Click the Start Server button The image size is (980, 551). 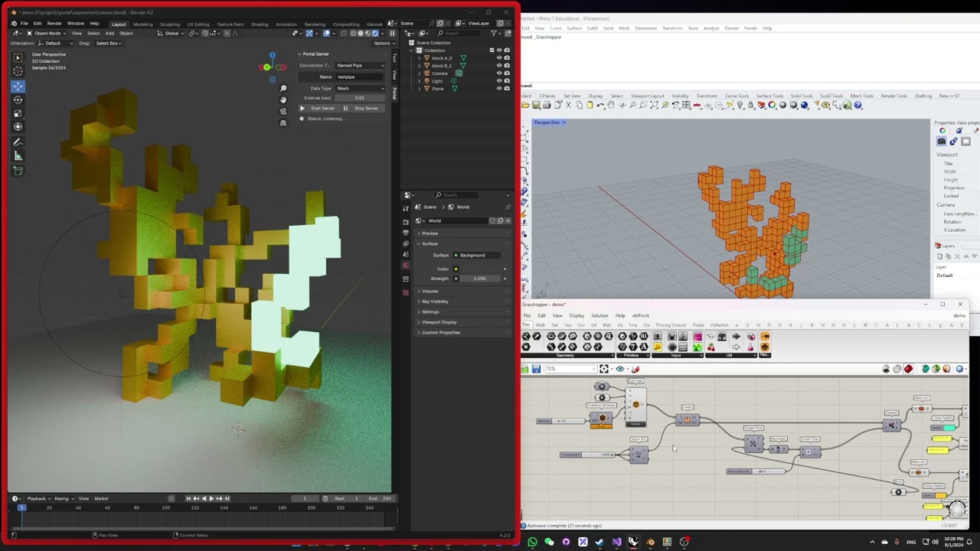coord(318,109)
